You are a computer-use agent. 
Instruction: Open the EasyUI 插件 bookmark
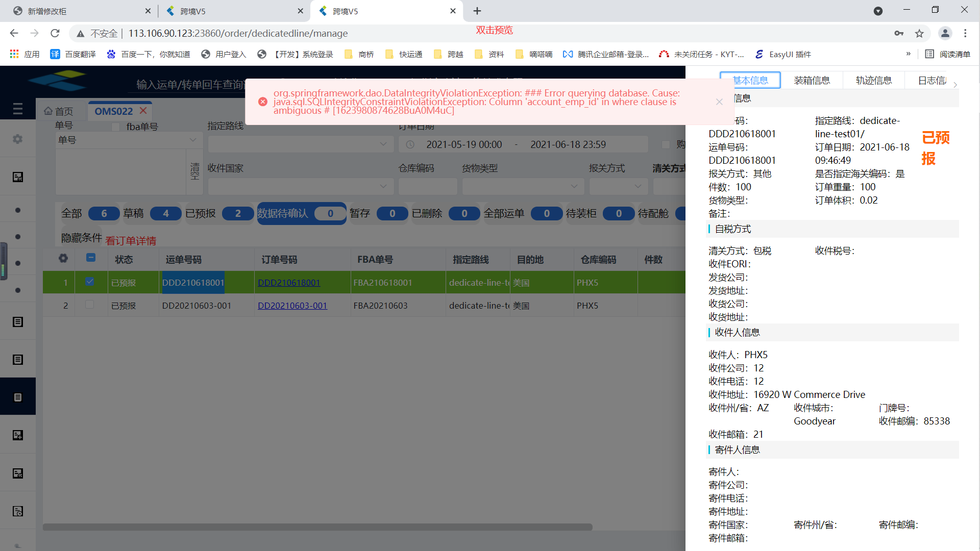783,54
